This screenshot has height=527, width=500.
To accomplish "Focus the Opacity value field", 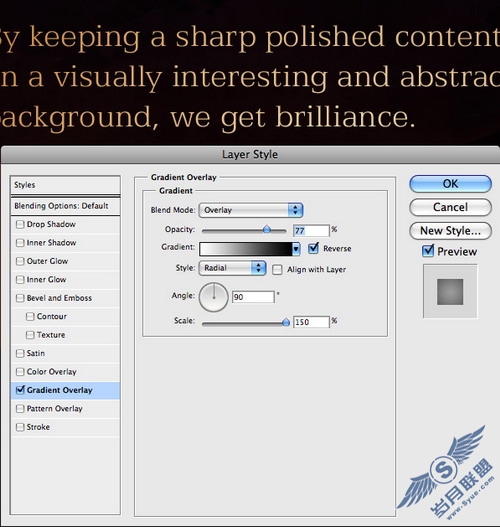I will tap(311, 231).
